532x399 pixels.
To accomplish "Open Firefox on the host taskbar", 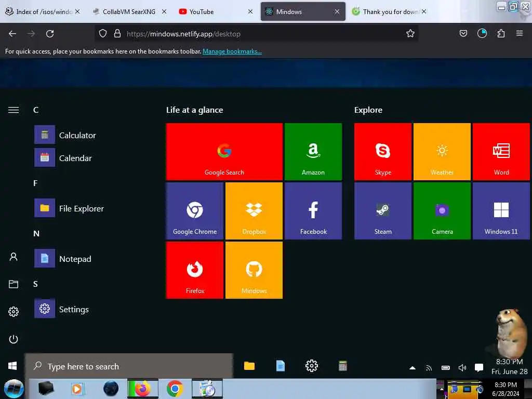I will (x=142, y=389).
